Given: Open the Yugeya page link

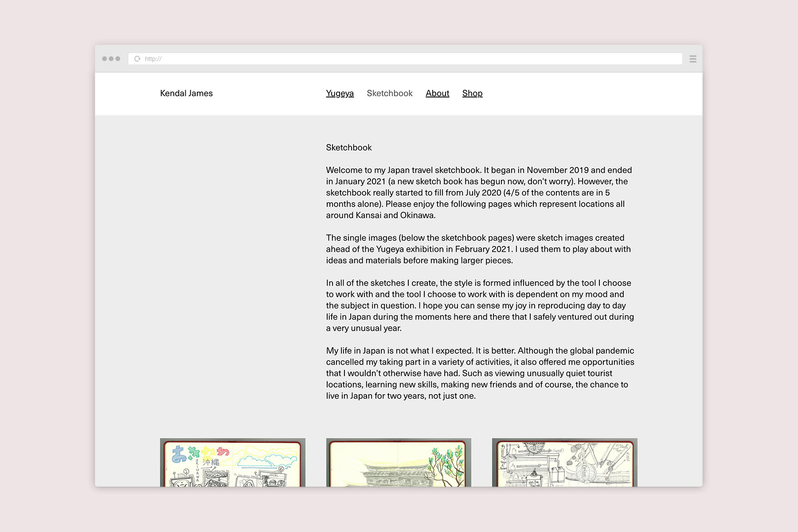Looking at the screenshot, I should [340, 93].
